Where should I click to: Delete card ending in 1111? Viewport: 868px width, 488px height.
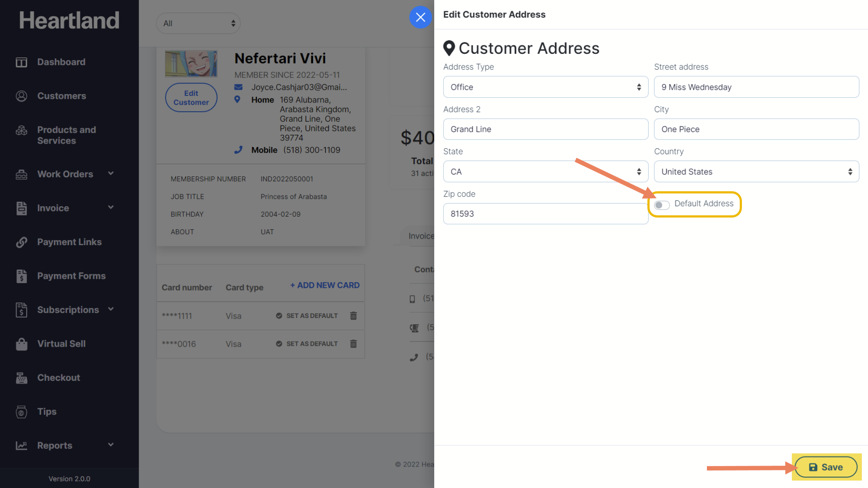click(x=353, y=316)
